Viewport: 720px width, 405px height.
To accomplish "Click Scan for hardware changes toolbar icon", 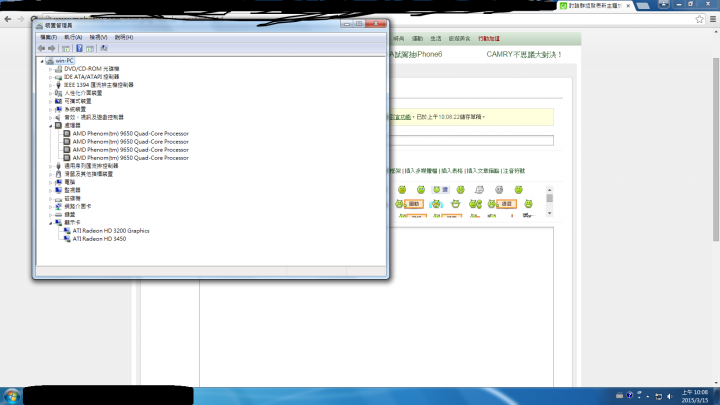I will [104, 48].
